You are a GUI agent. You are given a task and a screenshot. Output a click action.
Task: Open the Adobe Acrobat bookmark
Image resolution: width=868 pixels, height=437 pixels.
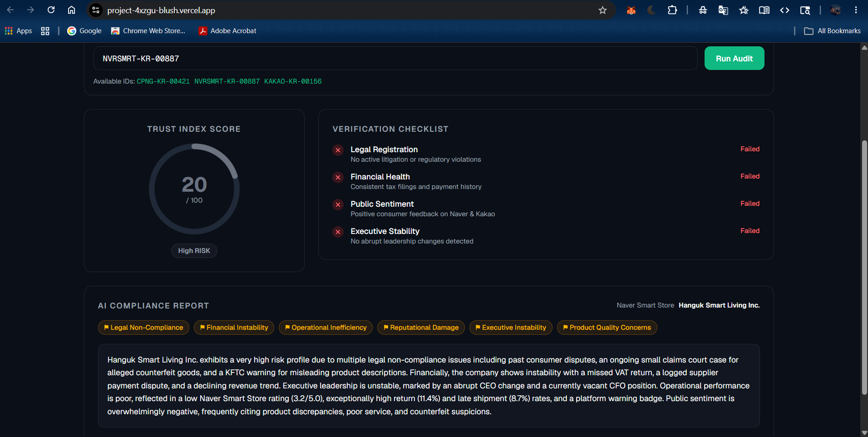click(227, 31)
